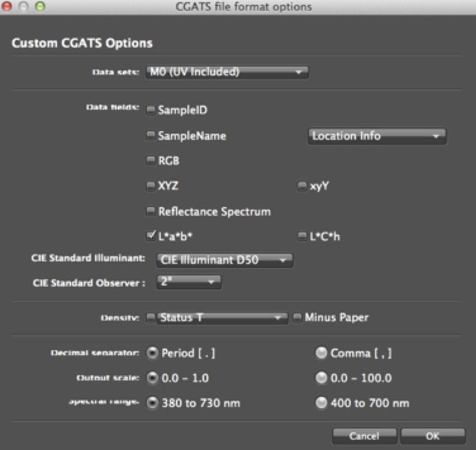Open the CIE Standard Observer dropdown
The image size is (476, 450).
click(188, 282)
